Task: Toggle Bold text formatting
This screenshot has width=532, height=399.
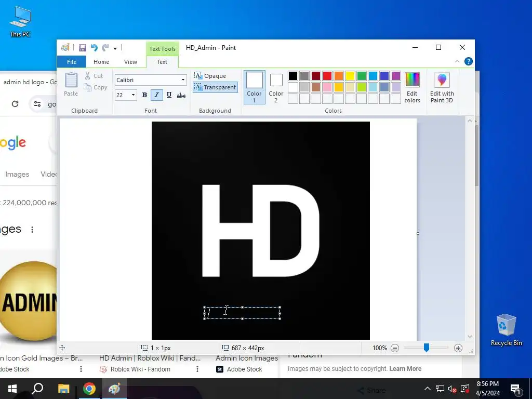Action: click(x=144, y=95)
